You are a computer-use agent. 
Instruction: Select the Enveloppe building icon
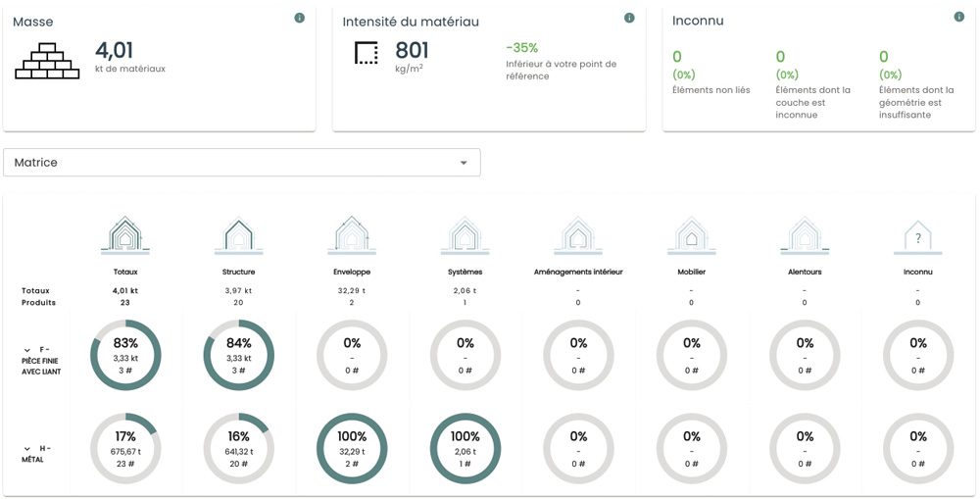(352, 236)
